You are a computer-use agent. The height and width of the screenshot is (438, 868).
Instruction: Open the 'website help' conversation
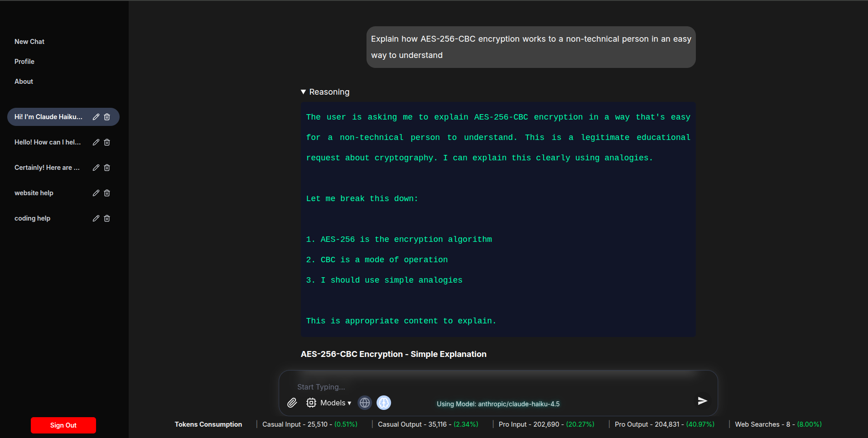point(34,193)
